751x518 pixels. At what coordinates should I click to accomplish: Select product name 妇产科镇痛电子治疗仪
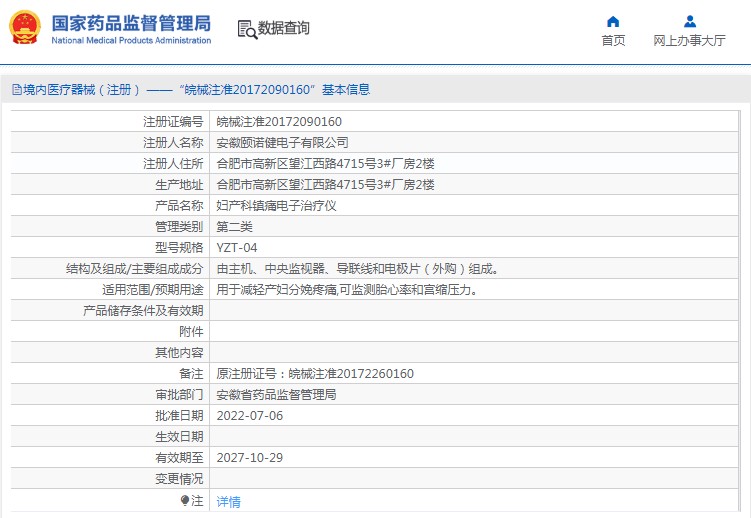point(276,206)
